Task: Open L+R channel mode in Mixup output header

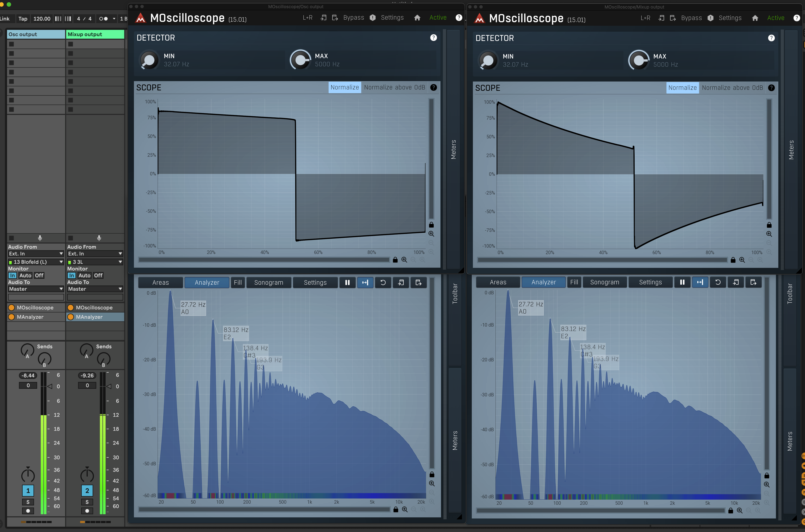Action: point(646,18)
